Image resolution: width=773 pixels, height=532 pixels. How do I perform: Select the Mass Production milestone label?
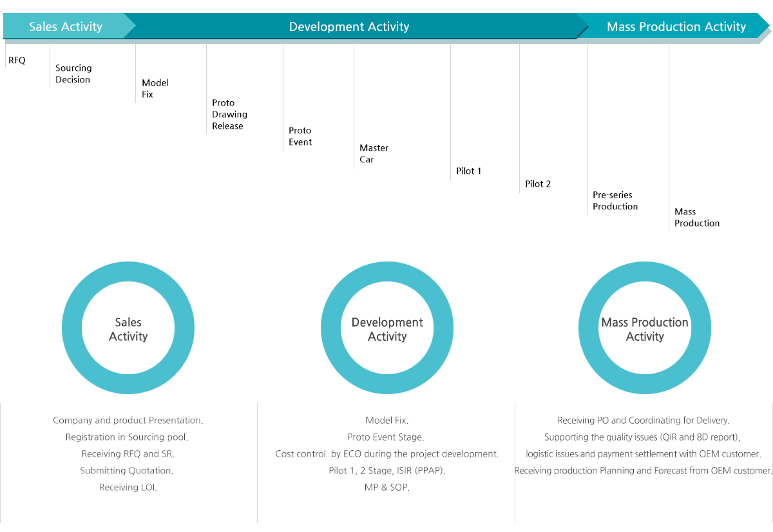697,217
